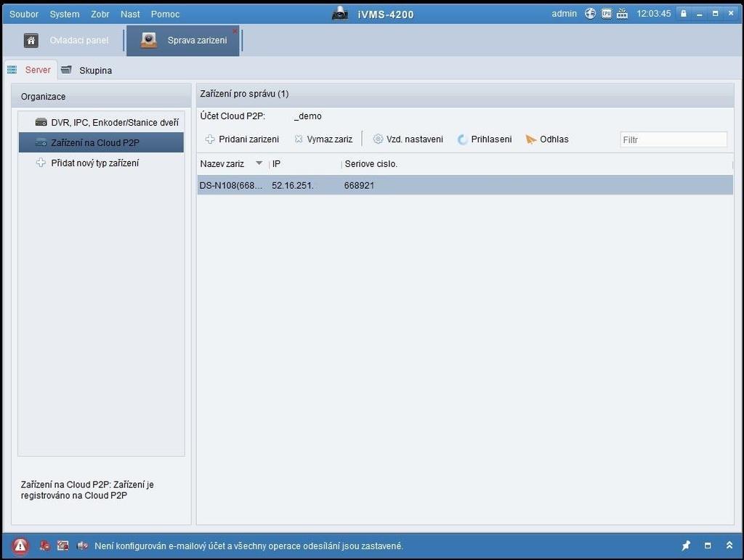The image size is (744, 560).
Task: Click the sort arrow in Nazev zariz column
Action: coord(259,163)
